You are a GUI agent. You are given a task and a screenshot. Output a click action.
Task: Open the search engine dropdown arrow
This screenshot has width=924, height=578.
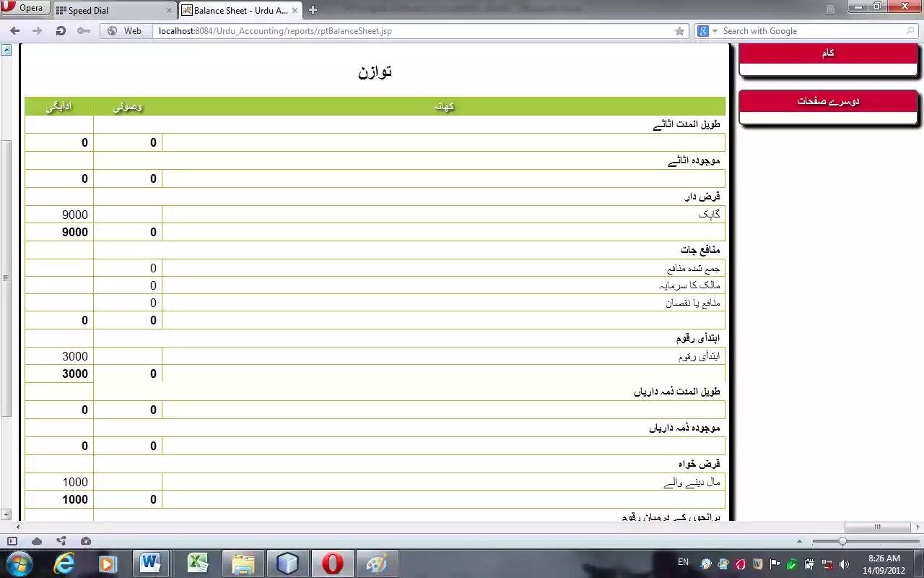pyautogui.click(x=716, y=30)
